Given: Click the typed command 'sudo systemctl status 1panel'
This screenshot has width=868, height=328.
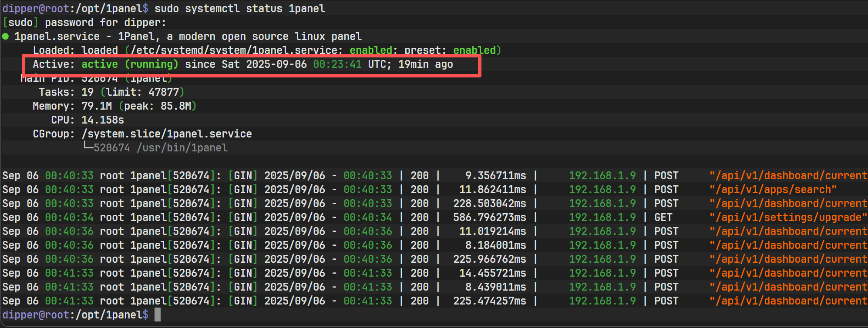Looking at the screenshot, I should 240,9.
